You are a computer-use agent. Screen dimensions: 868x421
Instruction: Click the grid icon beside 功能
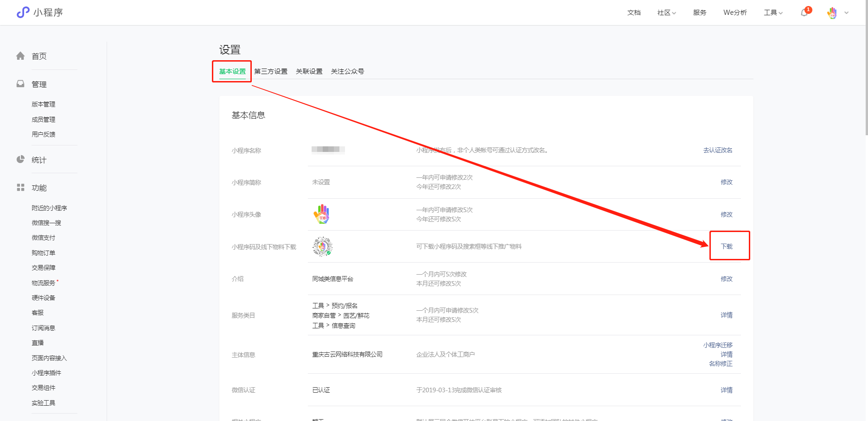click(20, 188)
